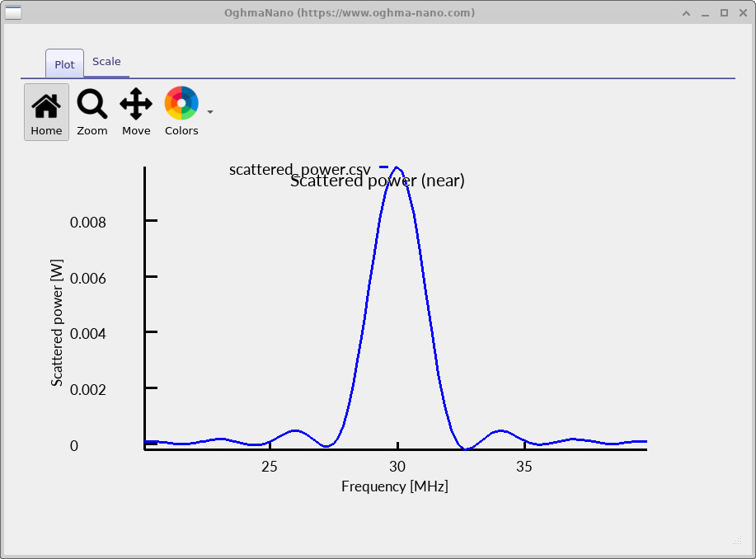Click the Frequency [MHz] axis label
This screenshot has width=756, height=559.
[x=395, y=486]
